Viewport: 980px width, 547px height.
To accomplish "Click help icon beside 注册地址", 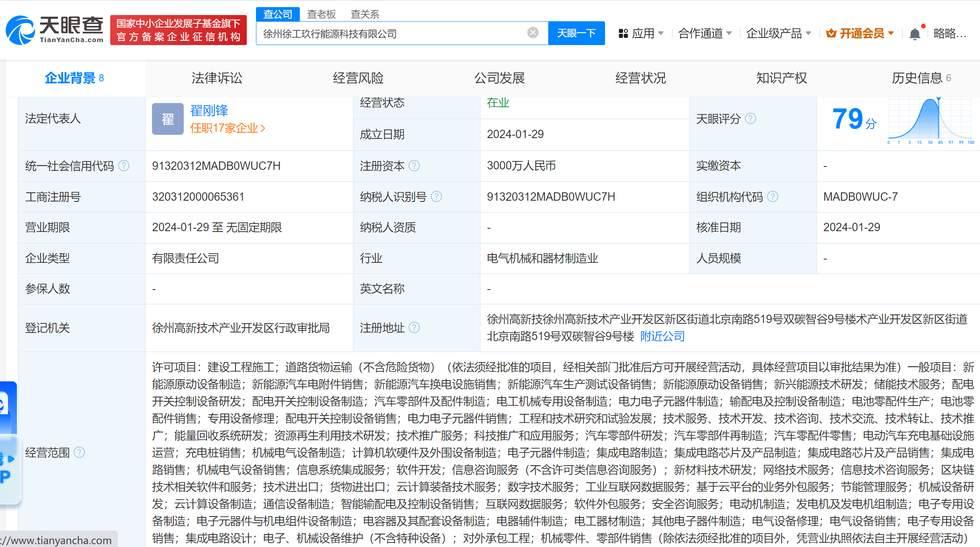I will coord(414,328).
